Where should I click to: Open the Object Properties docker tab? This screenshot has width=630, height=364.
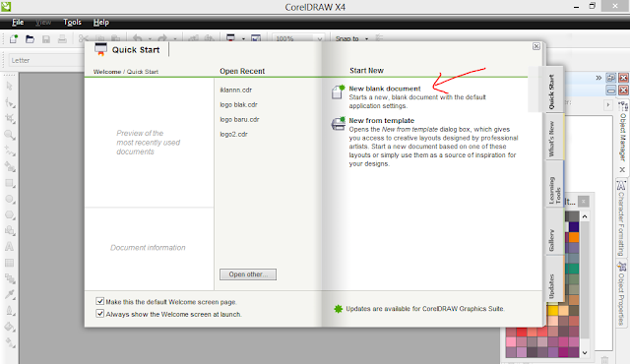click(x=621, y=293)
